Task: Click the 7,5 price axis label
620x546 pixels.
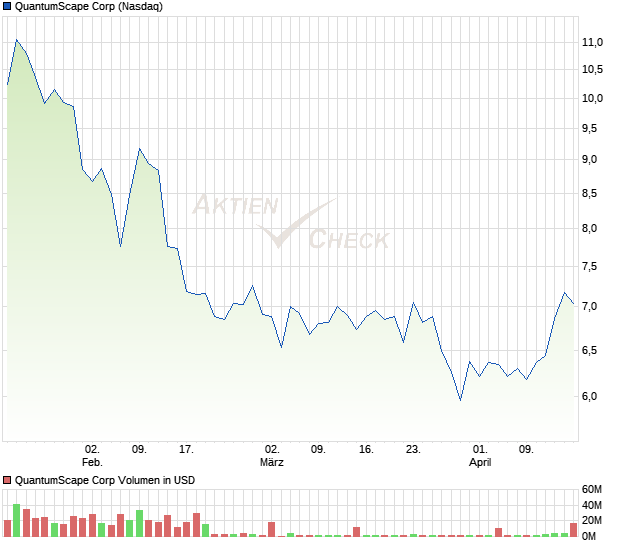Action: (x=589, y=266)
